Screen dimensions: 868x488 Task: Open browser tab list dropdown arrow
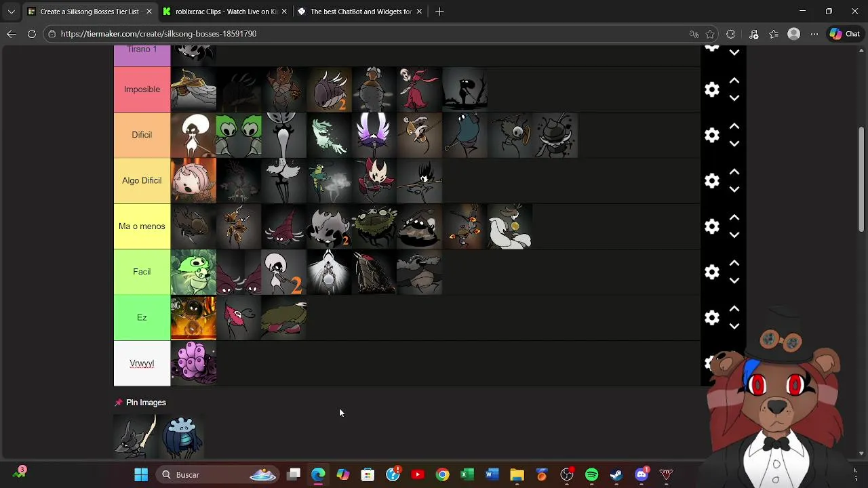[x=11, y=12]
